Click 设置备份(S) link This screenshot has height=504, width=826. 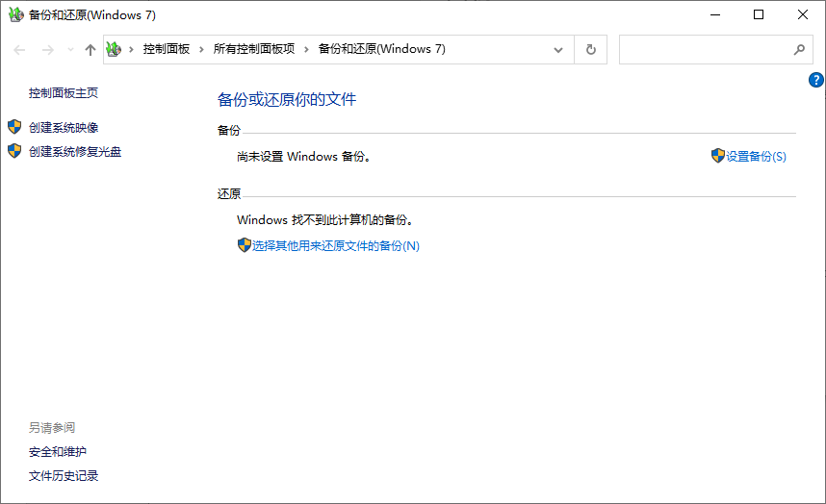(756, 157)
